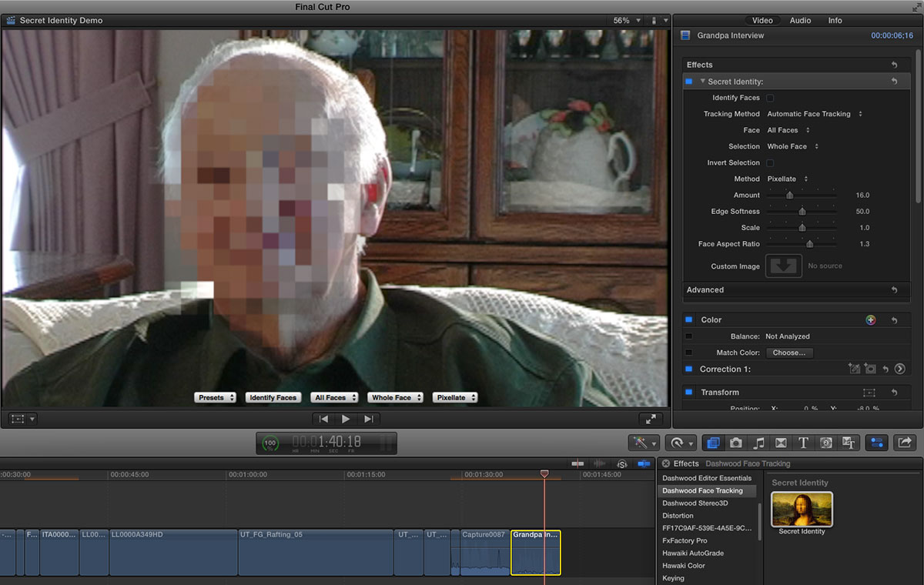This screenshot has width=924, height=585.
Task: Click the Identify Faces on-screen button
Action: pyautogui.click(x=273, y=398)
